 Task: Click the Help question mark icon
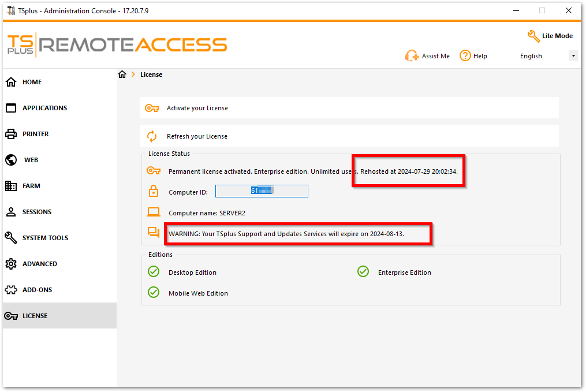point(465,55)
